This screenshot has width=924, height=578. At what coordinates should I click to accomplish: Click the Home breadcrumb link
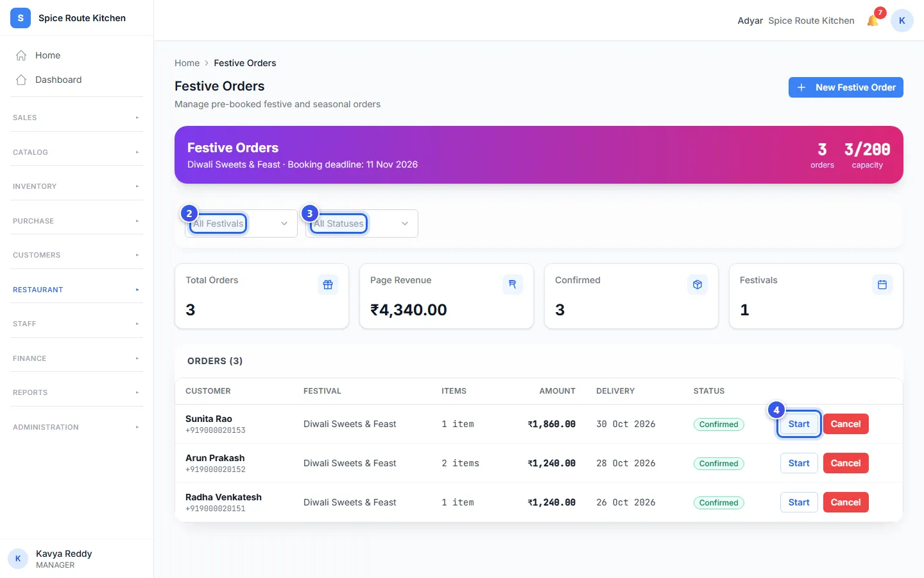(187, 63)
